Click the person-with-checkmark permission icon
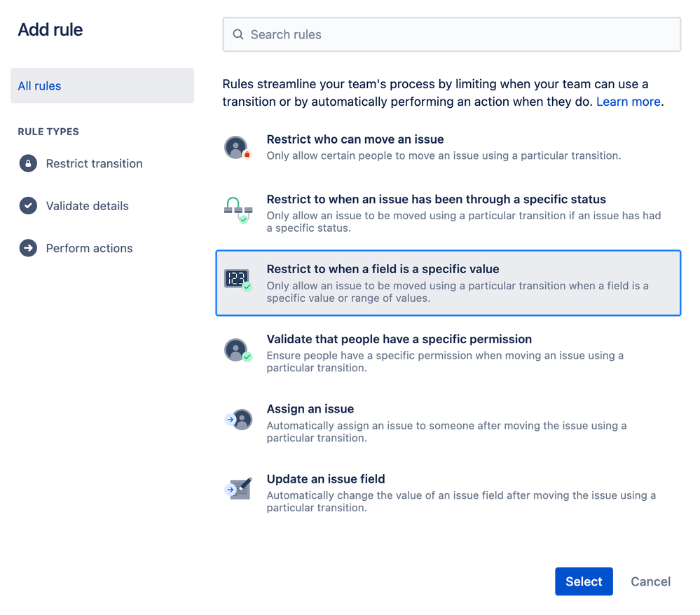700x615 pixels. click(238, 350)
